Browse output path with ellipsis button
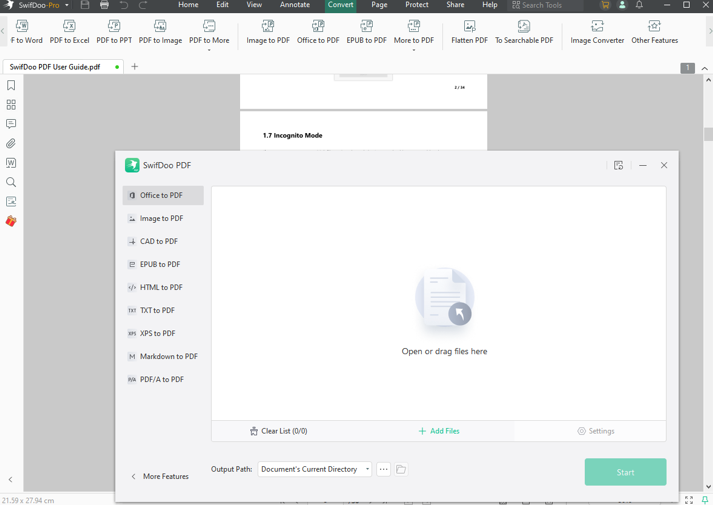 point(383,469)
